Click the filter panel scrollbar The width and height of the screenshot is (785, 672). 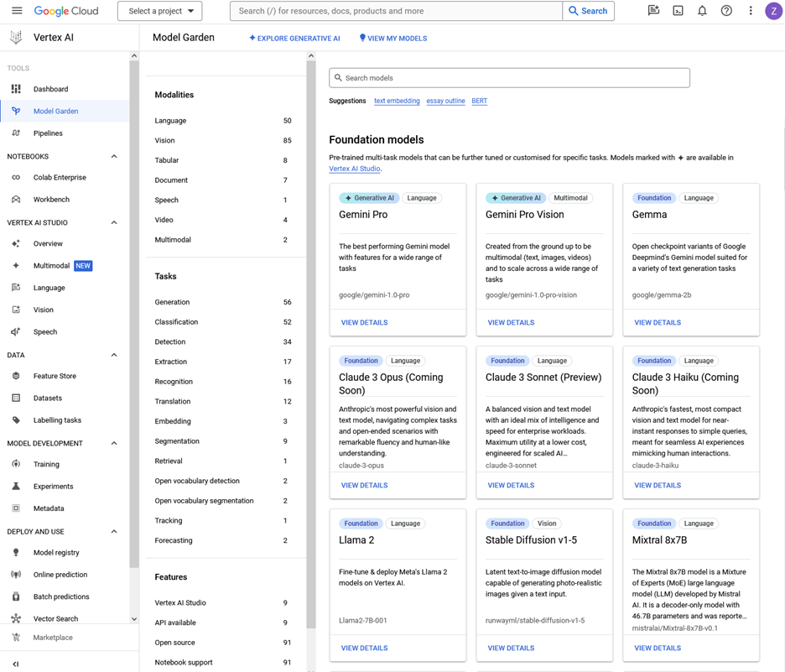pyautogui.click(x=311, y=345)
